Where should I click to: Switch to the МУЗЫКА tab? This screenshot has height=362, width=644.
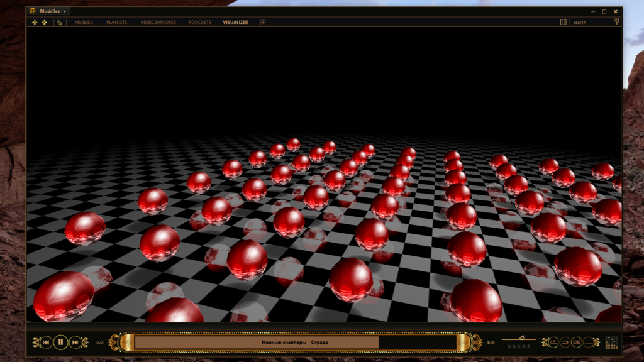pyautogui.click(x=84, y=23)
